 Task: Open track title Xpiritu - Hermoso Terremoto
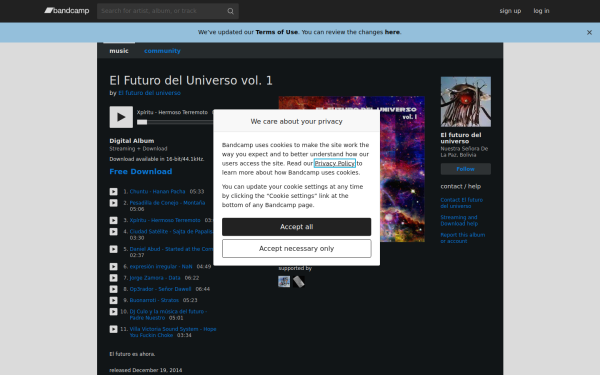(x=165, y=220)
